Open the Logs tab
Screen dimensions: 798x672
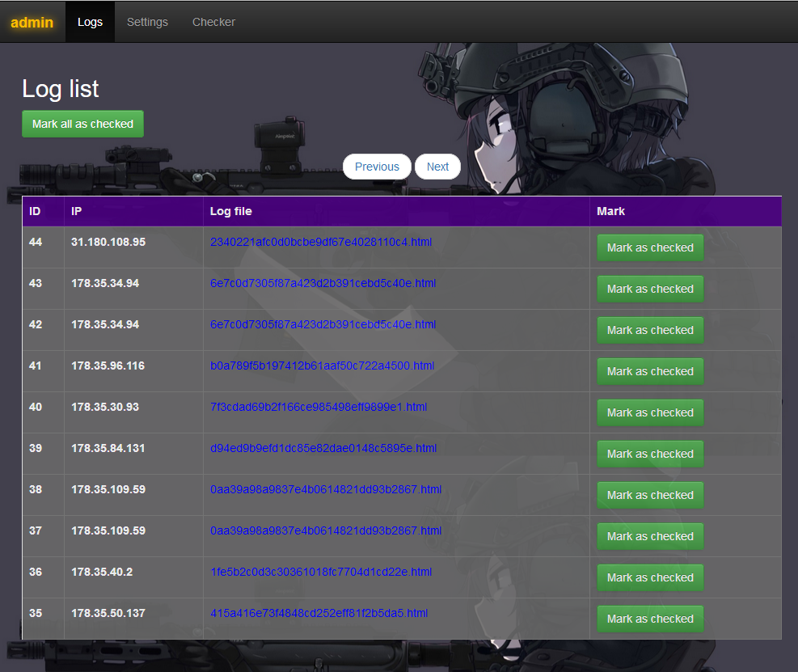pos(90,22)
